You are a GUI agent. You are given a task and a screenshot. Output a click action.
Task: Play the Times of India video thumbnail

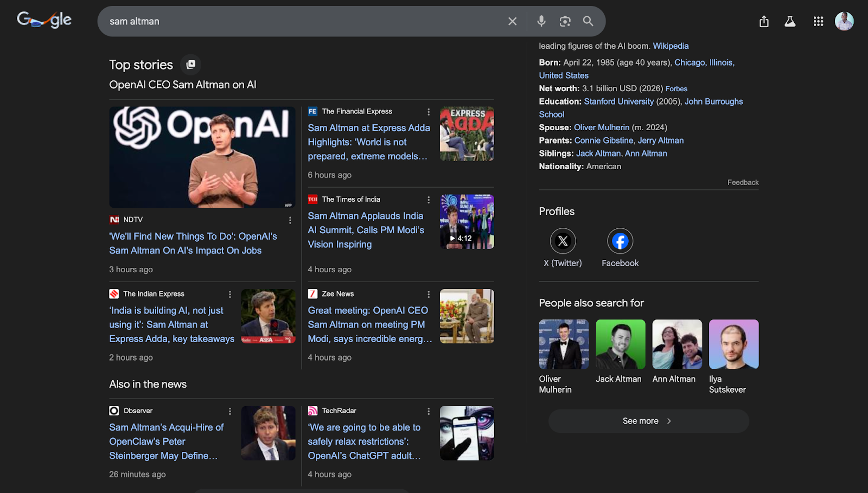(x=467, y=222)
